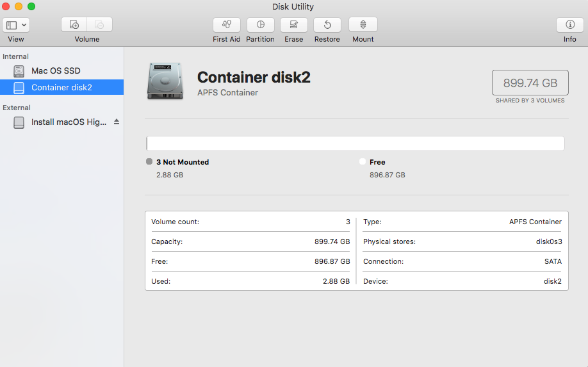Click the Remove Volume button
The width and height of the screenshot is (588, 367).
click(100, 25)
